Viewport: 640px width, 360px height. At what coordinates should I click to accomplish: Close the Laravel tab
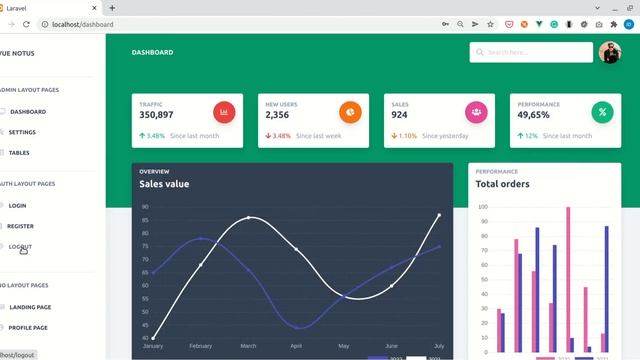point(94,8)
